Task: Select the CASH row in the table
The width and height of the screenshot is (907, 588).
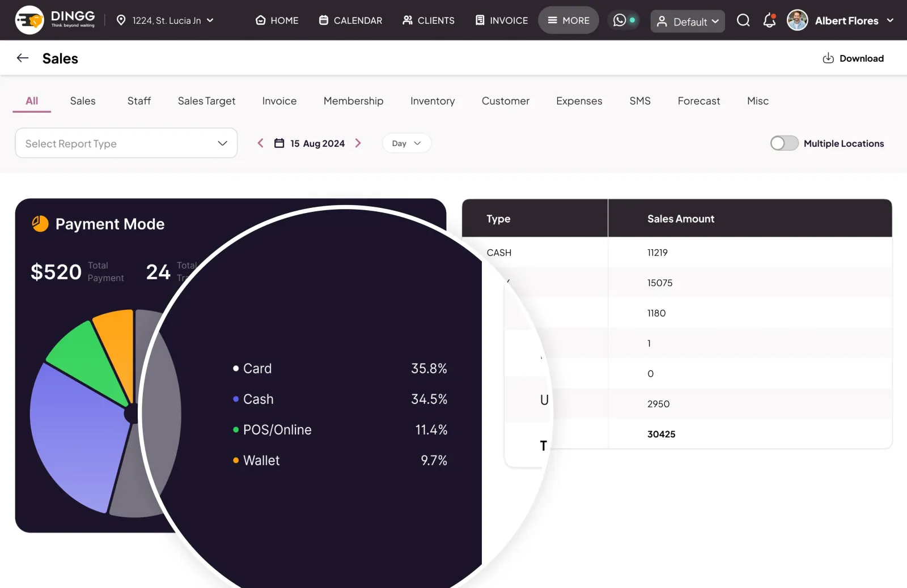Action: click(677, 253)
